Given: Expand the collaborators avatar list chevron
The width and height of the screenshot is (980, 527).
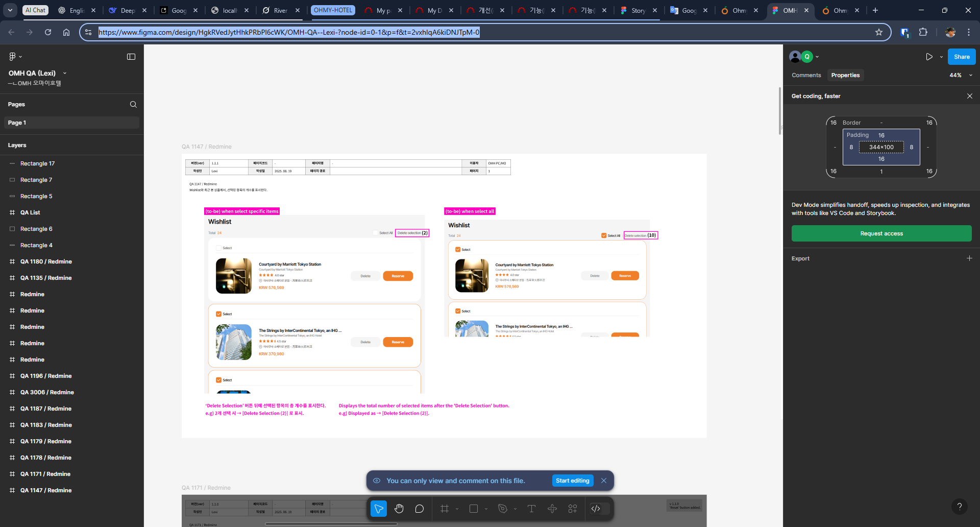Looking at the screenshot, I should pos(817,57).
